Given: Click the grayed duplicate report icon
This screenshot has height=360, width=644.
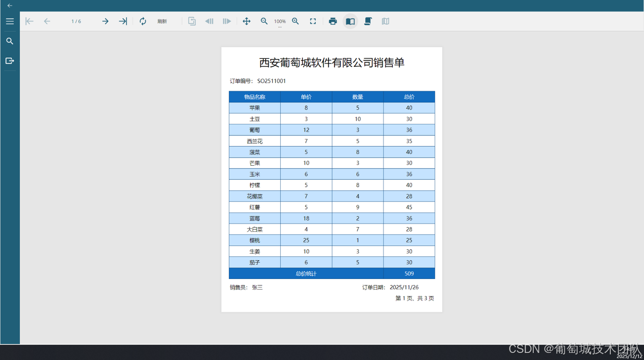Looking at the screenshot, I should [192, 21].
